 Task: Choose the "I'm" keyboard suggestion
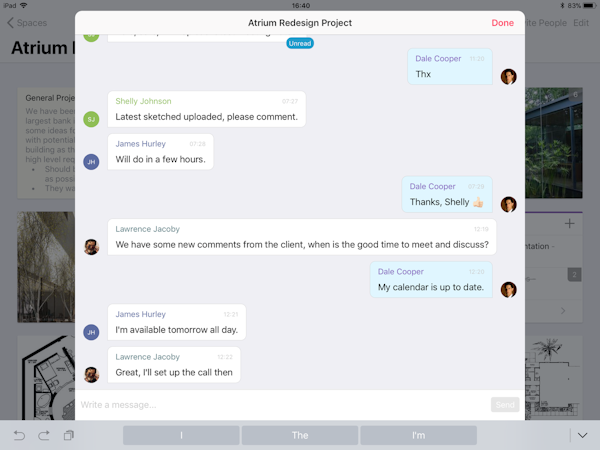click(x=418, y=435)
